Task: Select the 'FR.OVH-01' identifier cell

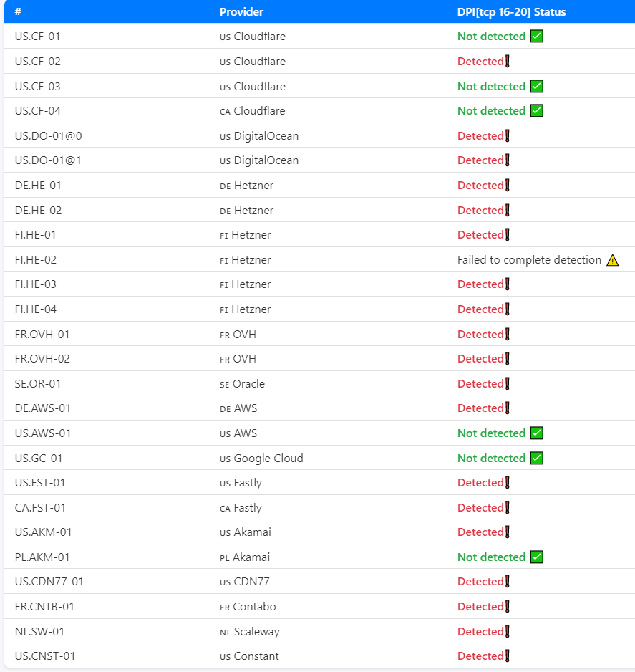Action: click(x=42, y=335)
